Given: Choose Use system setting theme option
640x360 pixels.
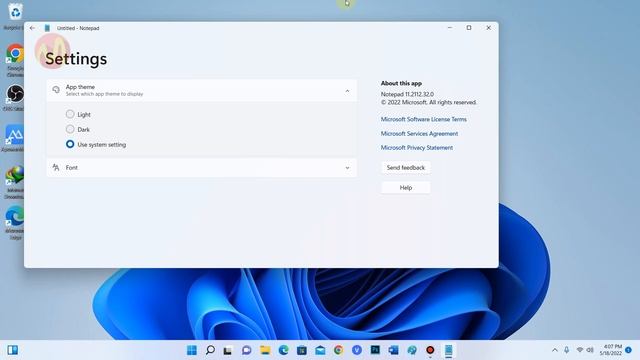Looking at the screenshot, I should (x=70, y=144).
